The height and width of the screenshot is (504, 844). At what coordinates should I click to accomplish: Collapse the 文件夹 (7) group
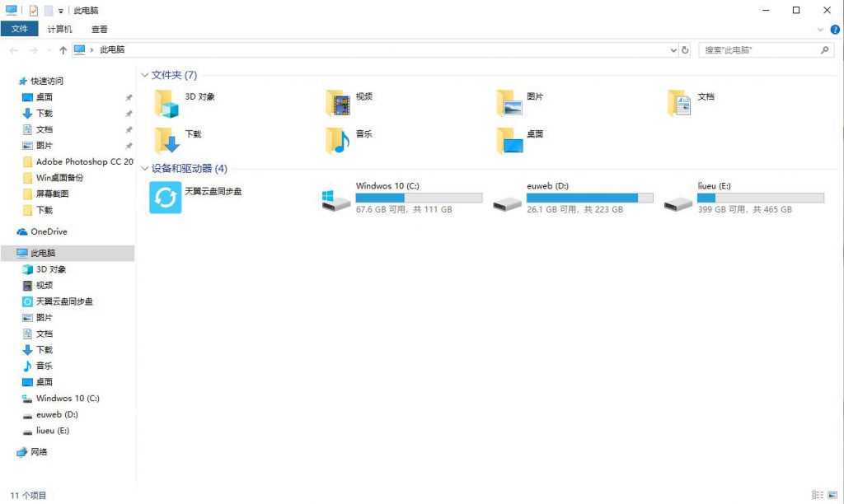145,76
